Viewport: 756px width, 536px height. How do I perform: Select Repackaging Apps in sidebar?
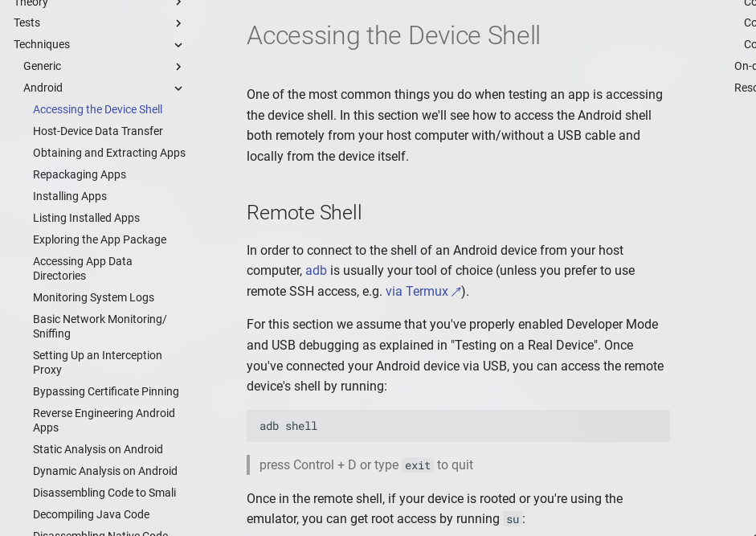click(x=80, y=174)
